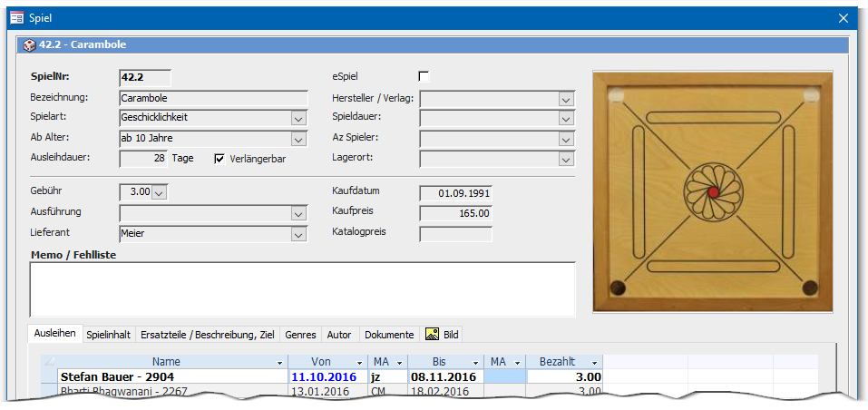Click the Kaufpreis field 165.00
This screenshot has width=868, height=410.
(455, 213)
